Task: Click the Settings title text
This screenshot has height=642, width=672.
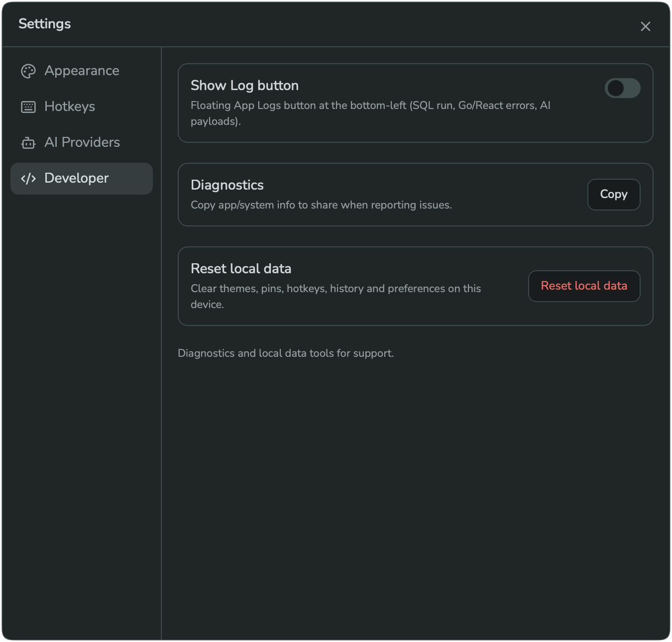Action: 45,24
